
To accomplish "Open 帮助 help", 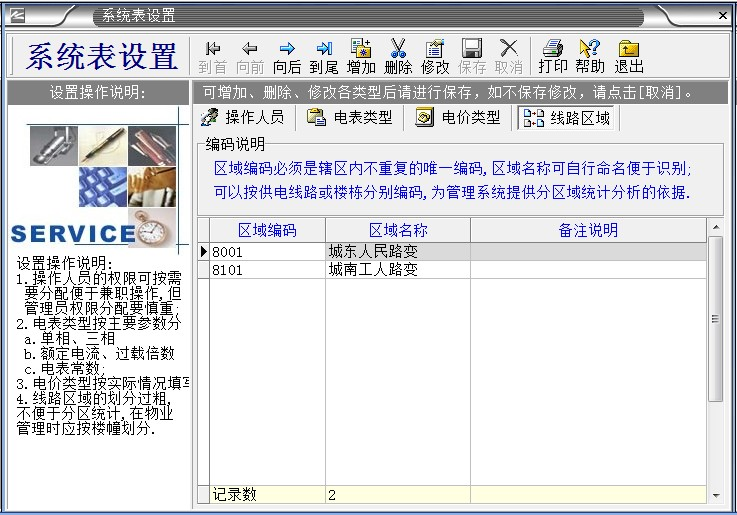I will pos(590,56).
